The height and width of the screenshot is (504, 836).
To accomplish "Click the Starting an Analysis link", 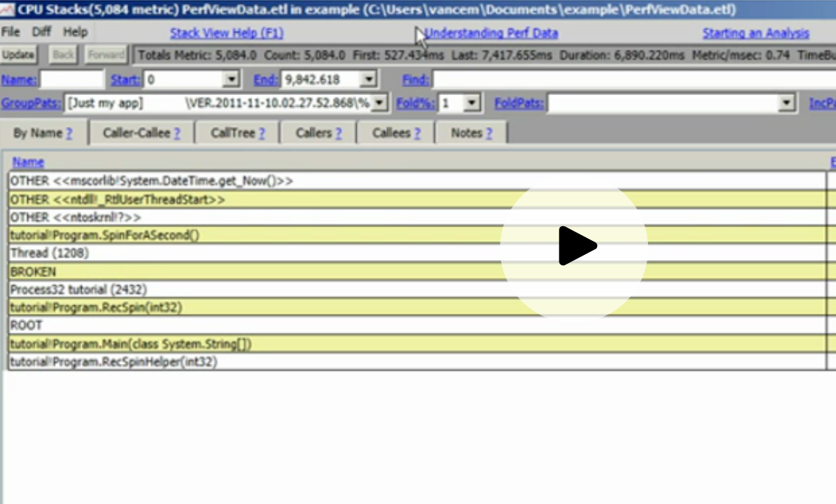I will [x=754, y=33].
